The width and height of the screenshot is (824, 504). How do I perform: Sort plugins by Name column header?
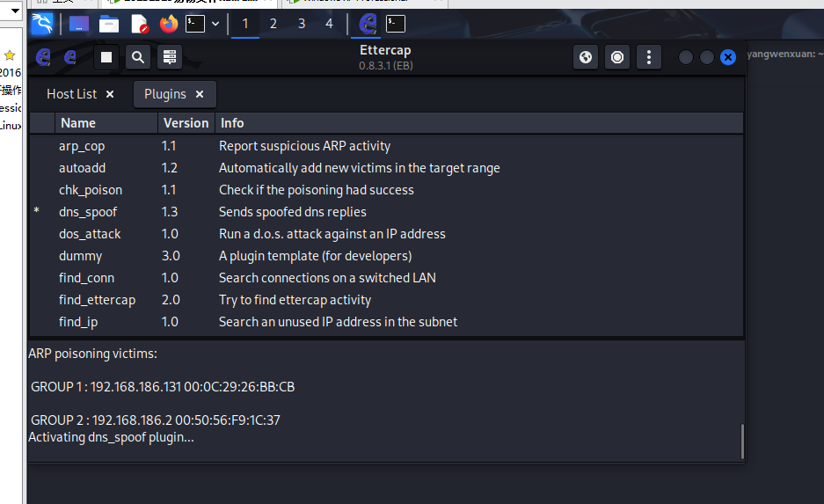click(x=78, y=123)
